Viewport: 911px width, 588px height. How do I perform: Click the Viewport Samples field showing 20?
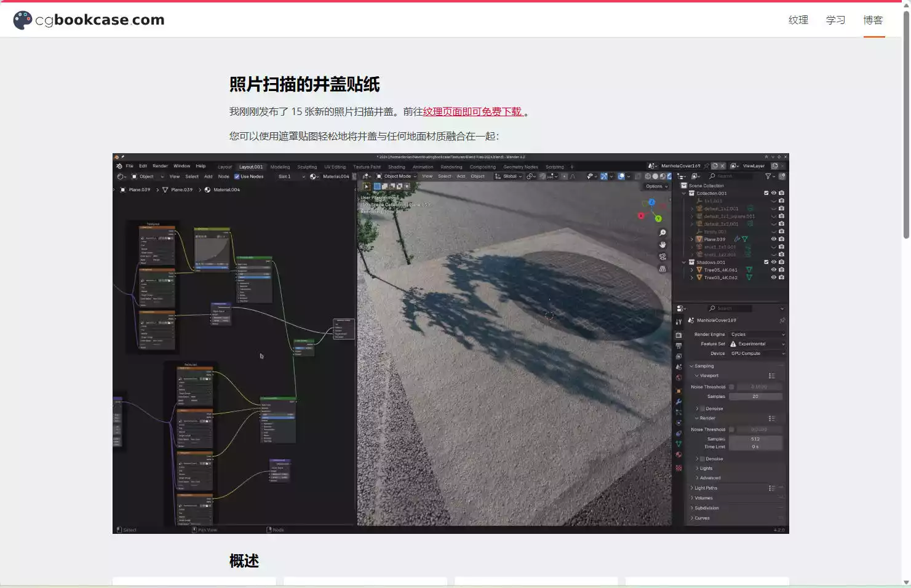pyautogui.click(x=755, y=397)
